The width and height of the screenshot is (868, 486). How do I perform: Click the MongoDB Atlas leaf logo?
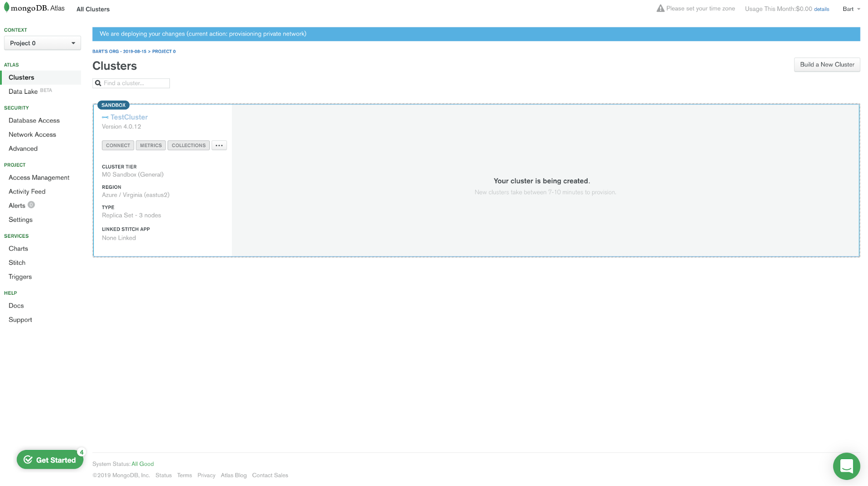(7, 7)
